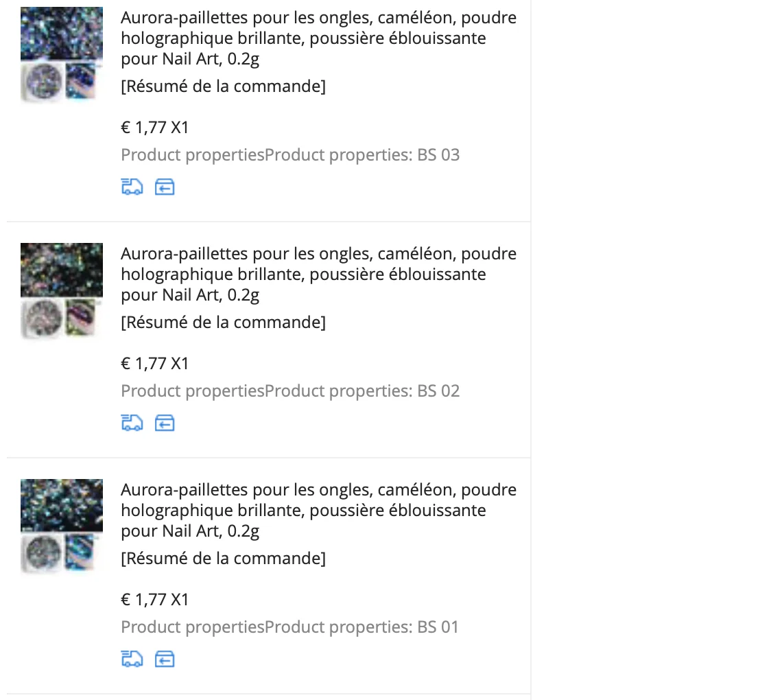Viewport: 771px width, 700px height.
Task: Click the delivery truck icon for BS 01 item
Action: pos(132,660)
